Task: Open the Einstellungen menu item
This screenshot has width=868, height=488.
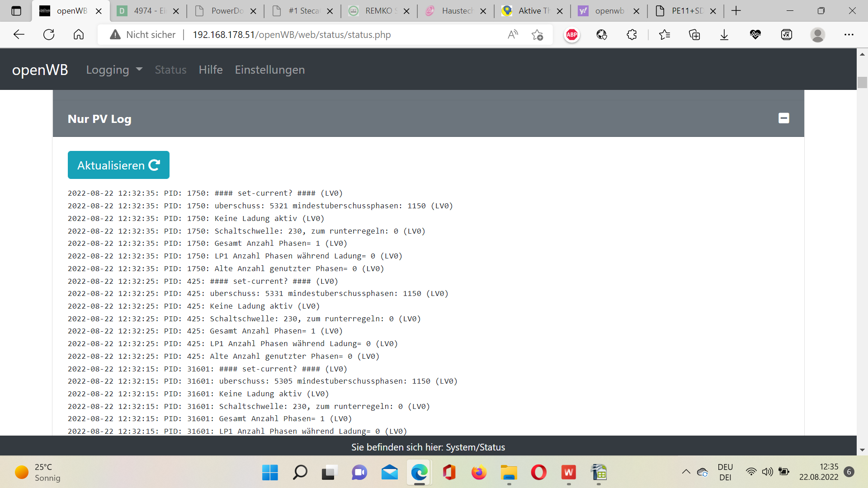Action: [269, 70]
